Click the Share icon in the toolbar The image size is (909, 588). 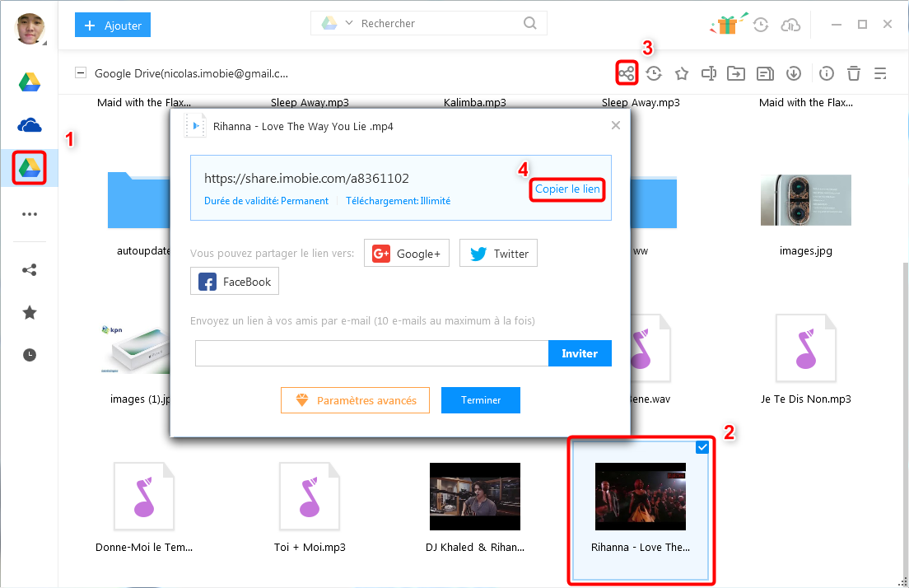click(626, 73)
